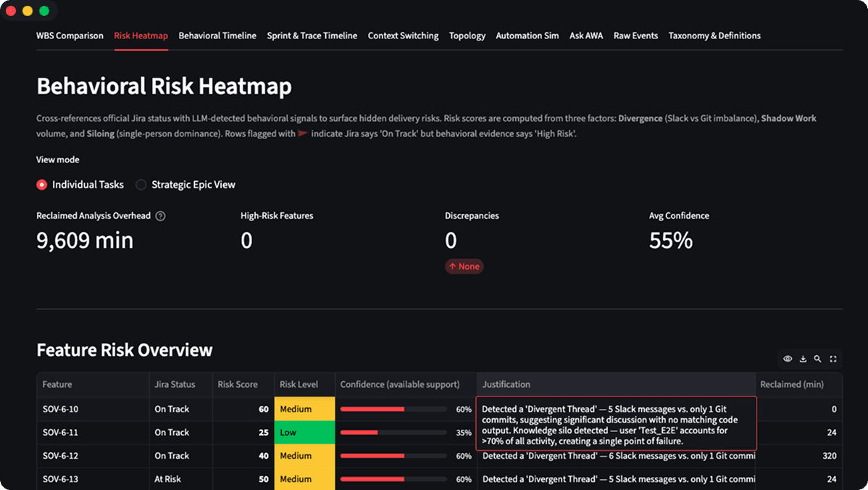Click the SOV-6-10 feature cell
Image resolution: width=868 pixels, height=490 pixels.
click(x=93, y=409)
